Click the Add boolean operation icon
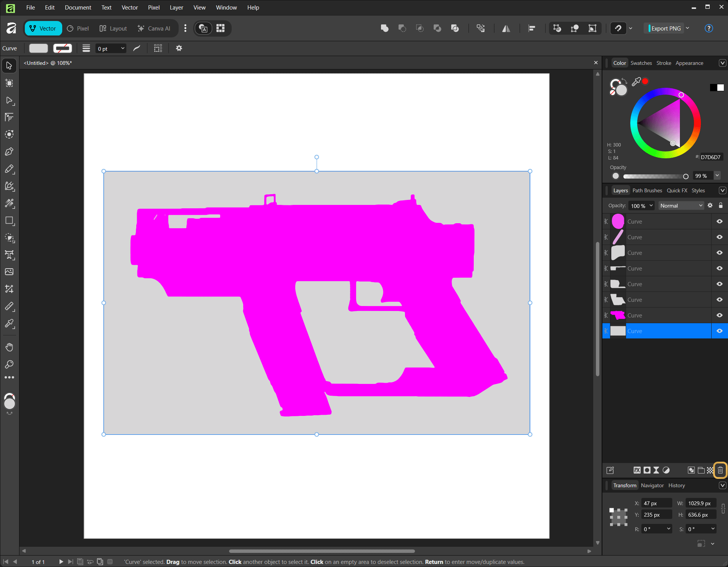This screenshot has width=728, height=567. point(384,28)
